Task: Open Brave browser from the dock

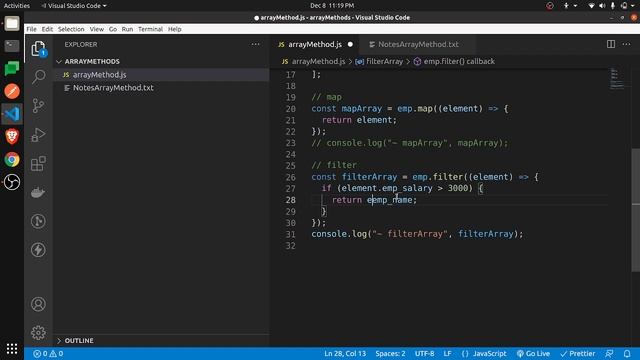Action: pyautogui.click(x=12, y=137)
